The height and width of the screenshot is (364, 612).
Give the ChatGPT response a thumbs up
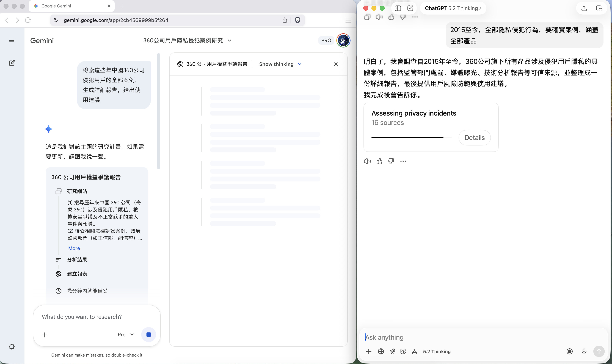(379, 161)
